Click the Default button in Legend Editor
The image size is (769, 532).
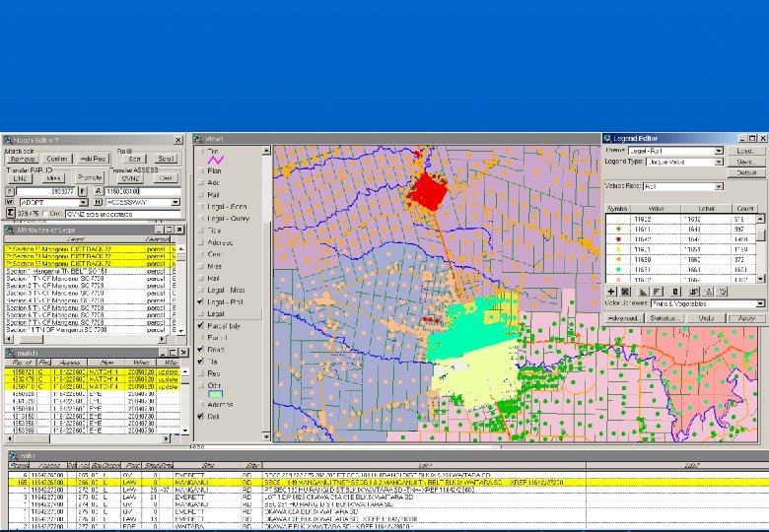745,173
